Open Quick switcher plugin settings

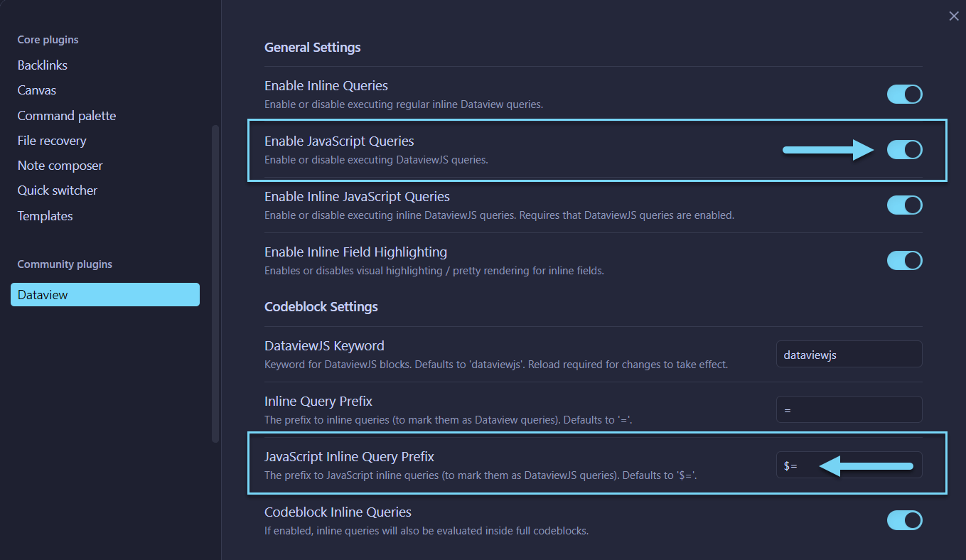coord(58,190)
